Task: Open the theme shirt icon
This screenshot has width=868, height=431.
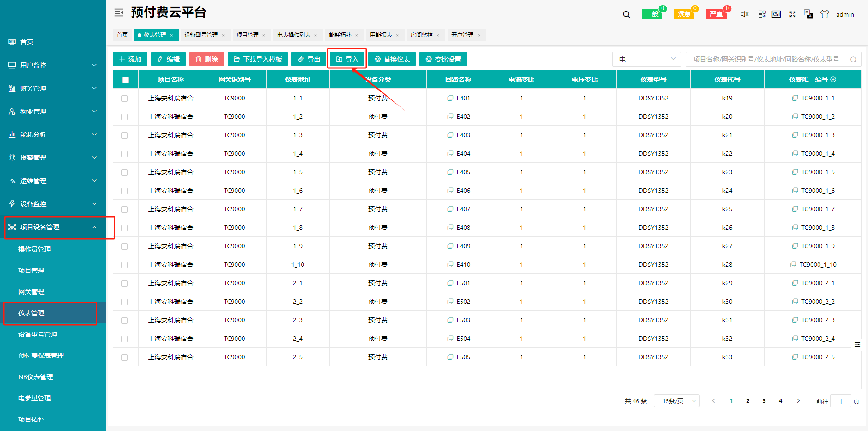Action: point(824,14)
